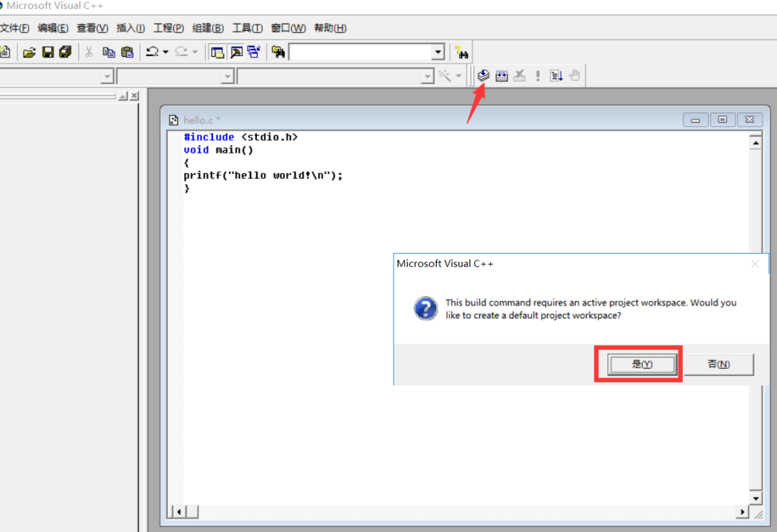The image size is (777, 532).
Task: Decline with the 否(N) button
Action: pyautogui.click(x=719, y=364)
